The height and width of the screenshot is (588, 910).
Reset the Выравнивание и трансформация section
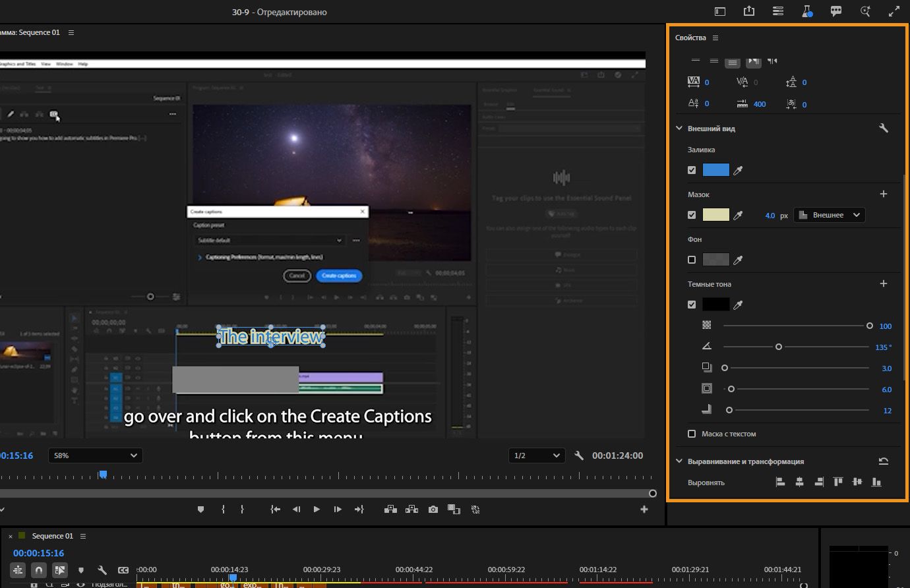884,461
